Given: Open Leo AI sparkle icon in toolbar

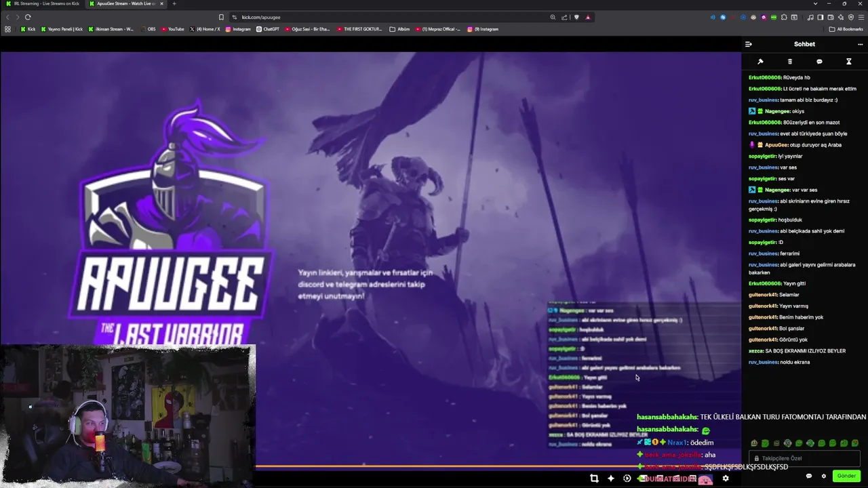Looking at the screenshot, I should pos(841,17).
